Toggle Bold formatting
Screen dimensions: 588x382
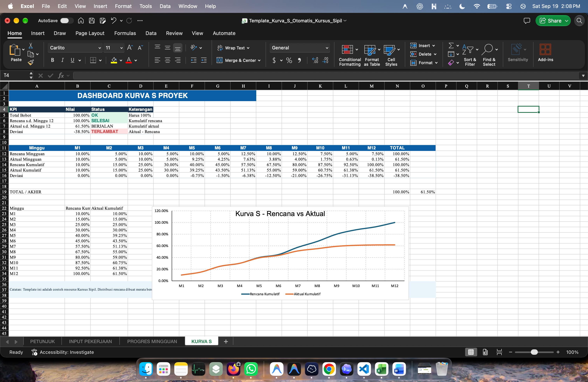coord(52,60)
